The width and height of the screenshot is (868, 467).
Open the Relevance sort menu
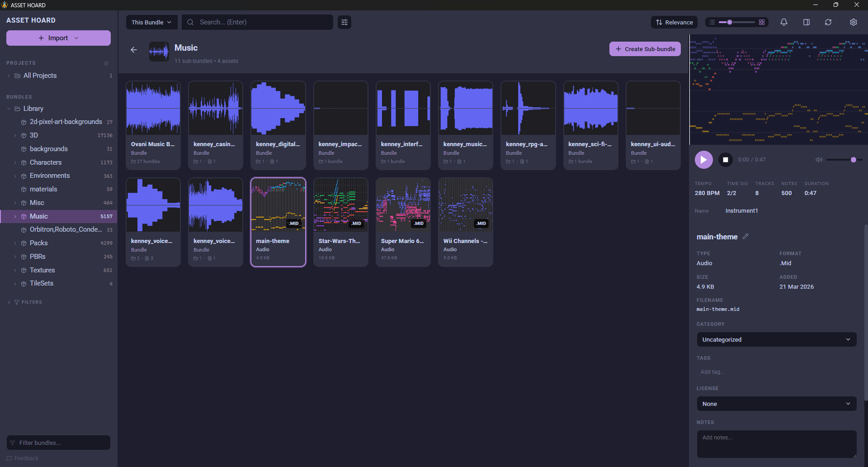pyautogui.click(x=674, y=22)
